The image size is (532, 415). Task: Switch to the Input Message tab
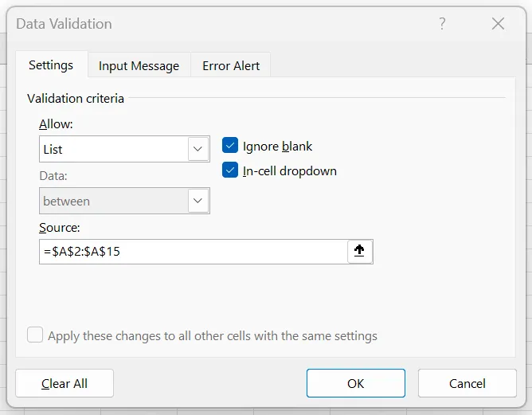[x=139, y=66]
